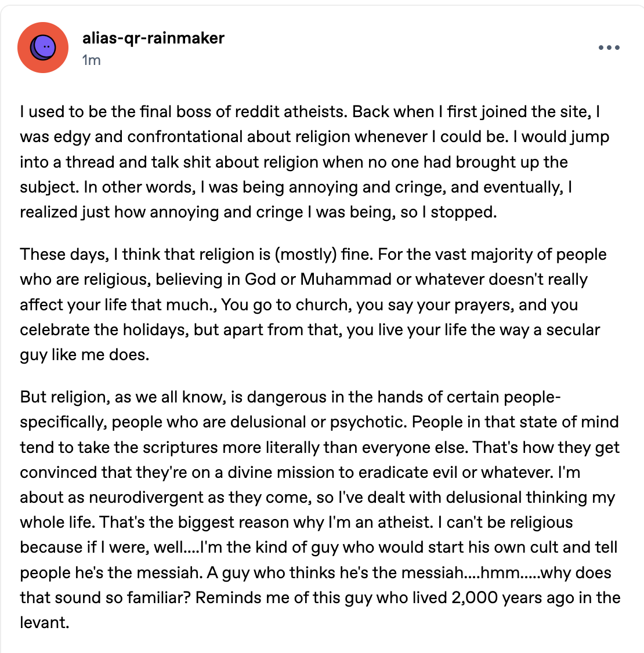Click the word "Muhammad" in the post
This screenshot has height=653, width=644.
click(x=346, y=280)
